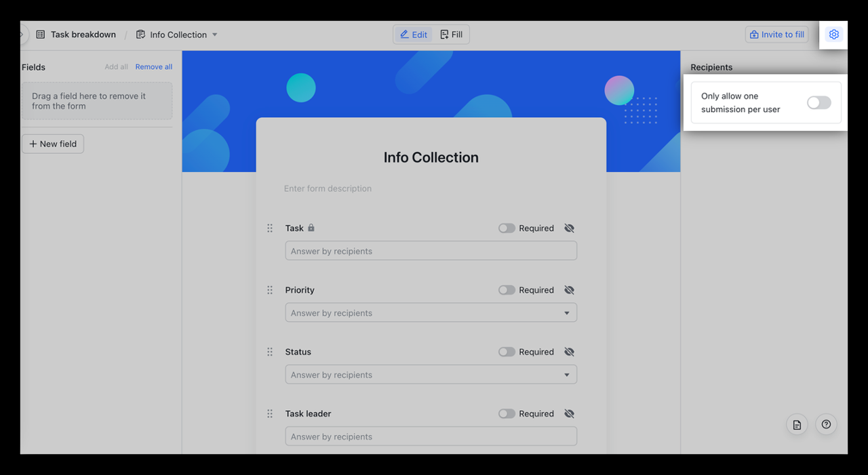Click Enter form description field

(328, 188)
